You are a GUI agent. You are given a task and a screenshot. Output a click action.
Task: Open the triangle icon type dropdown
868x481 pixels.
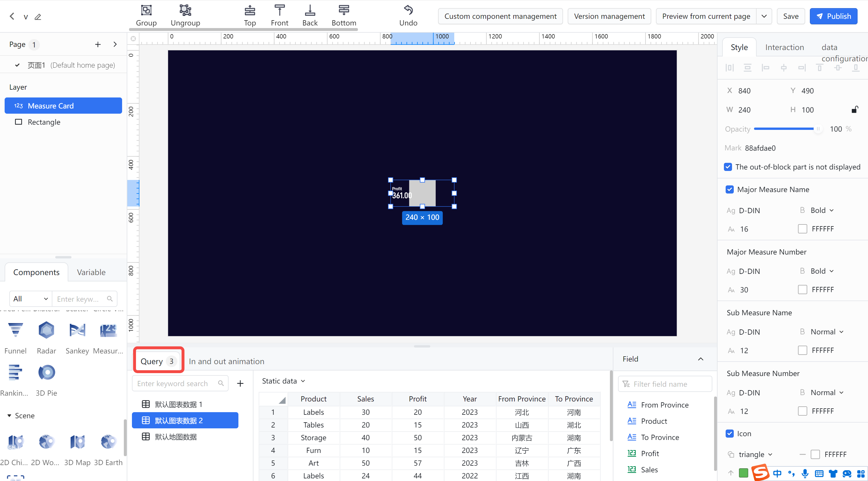point(755,454)
